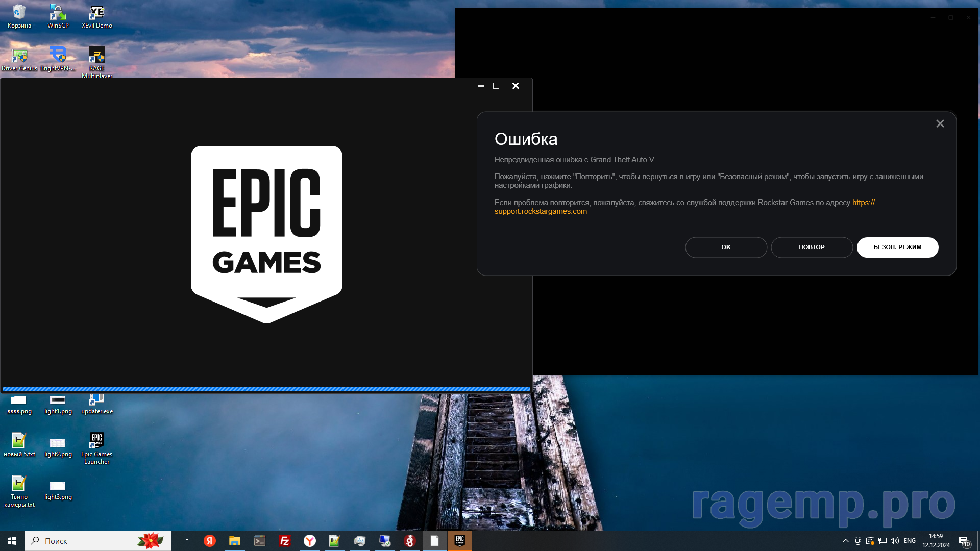
Task: Click the Epic Games logo in the launcher
Action: [x=266, y=235]
